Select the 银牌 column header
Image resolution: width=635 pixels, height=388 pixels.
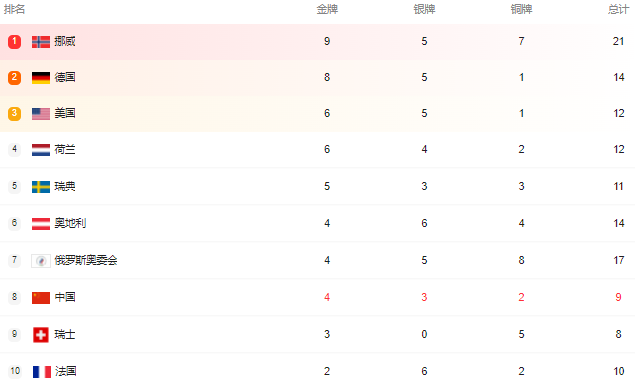[x=424, y=9]
